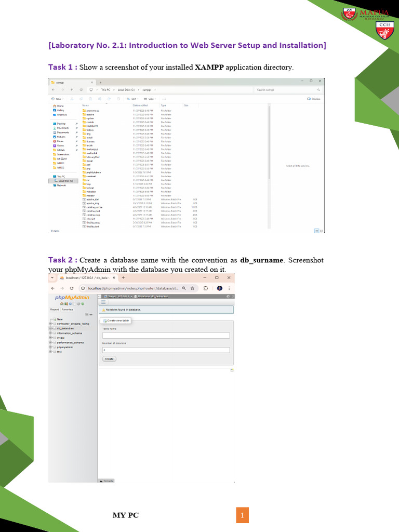Image resolution: width=399 pixels, height=532 pixels.
Task: Click the phpMyAdmin page settings gear icon
Action: click(x=228, y=296)
